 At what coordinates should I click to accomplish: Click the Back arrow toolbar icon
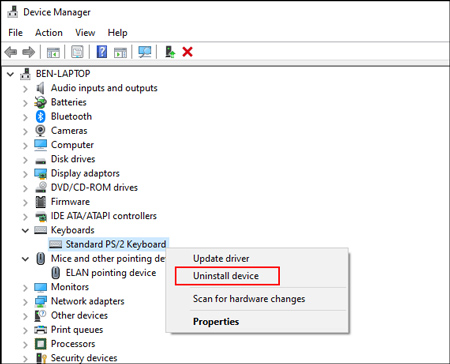11,52
